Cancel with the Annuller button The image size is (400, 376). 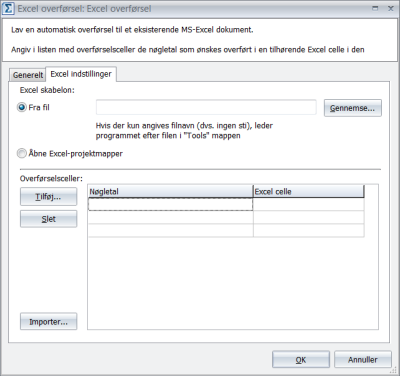pyautogui.click(x=363, y=360)
